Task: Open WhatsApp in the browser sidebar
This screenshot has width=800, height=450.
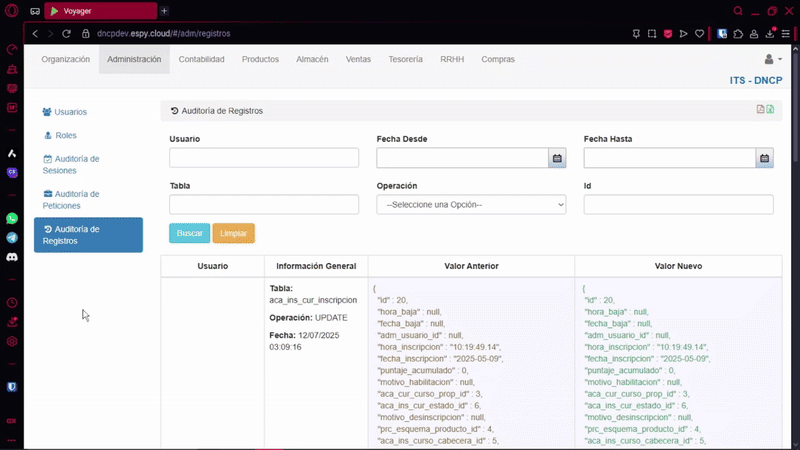Action: pyautogui.click(x=12, y=218)
